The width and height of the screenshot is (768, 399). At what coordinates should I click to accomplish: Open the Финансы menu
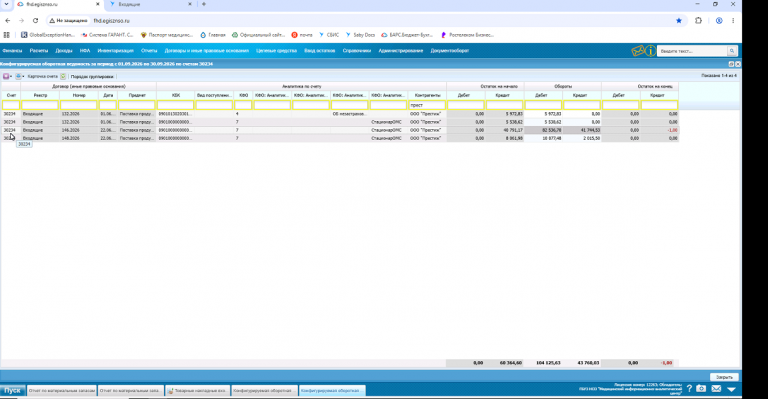point(12,51)
